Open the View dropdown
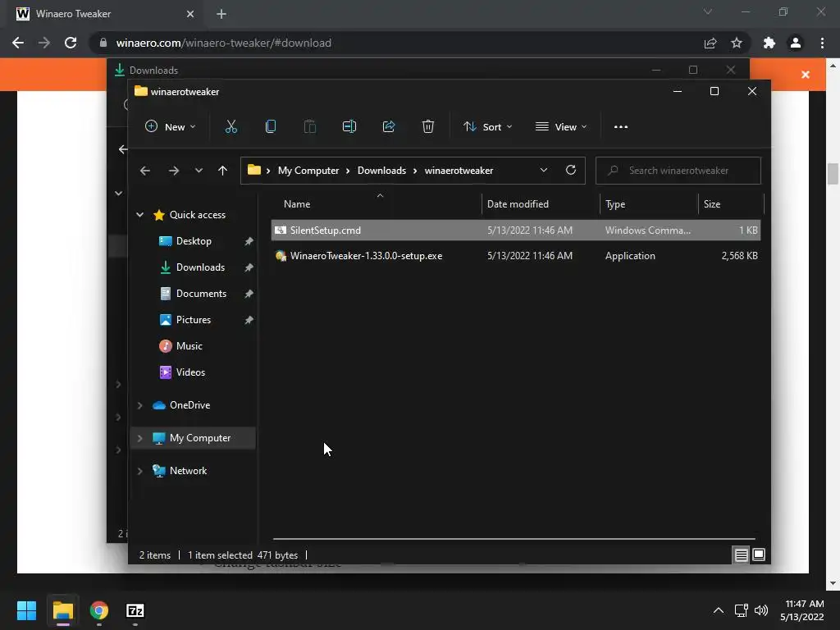The height and width of the screenshot is (630, 840). point(561,127)
